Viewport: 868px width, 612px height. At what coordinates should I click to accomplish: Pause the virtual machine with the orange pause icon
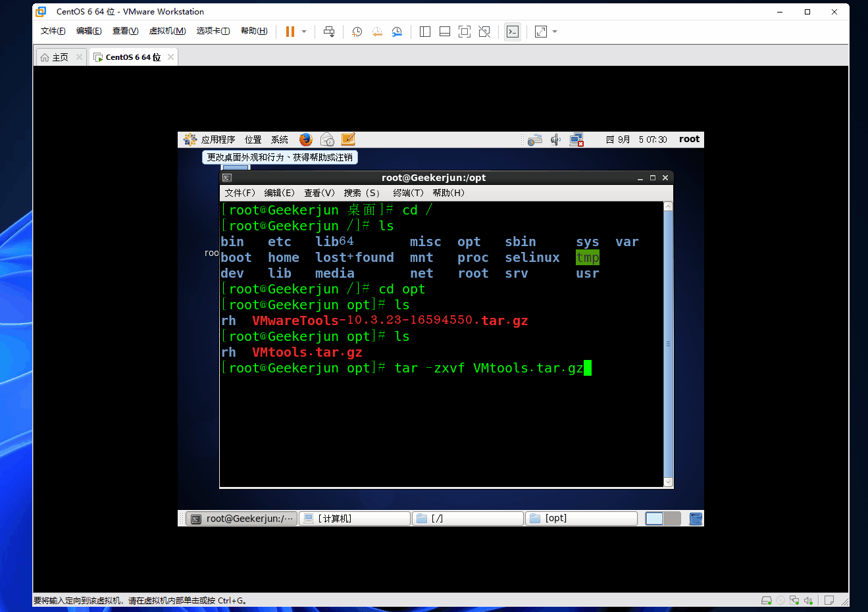click(x=290, y=32)
